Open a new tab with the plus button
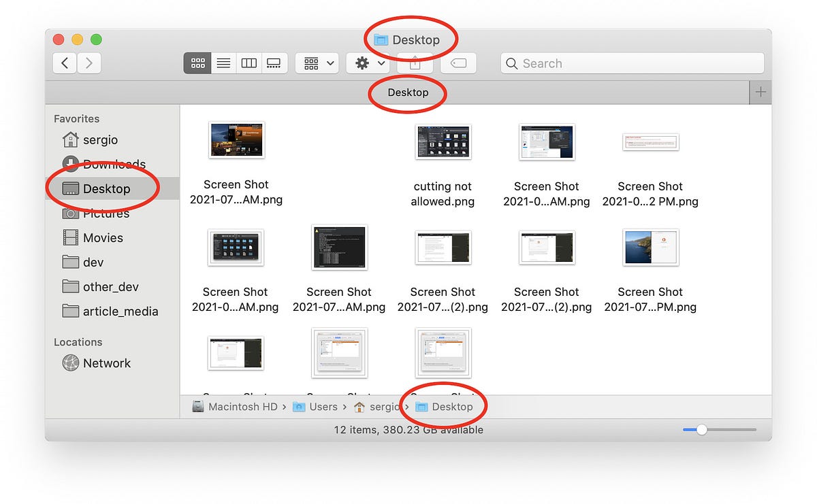Screen dimensions: 817x504 760,92
